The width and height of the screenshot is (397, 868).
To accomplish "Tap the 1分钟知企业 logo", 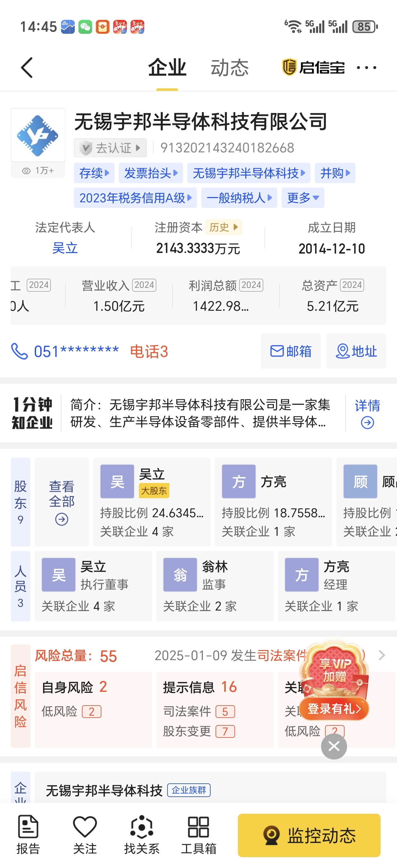I will tap(32, 413).
